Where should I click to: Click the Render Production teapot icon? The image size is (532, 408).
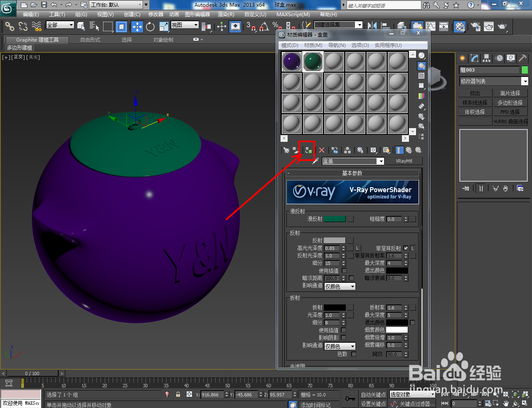[502, 27]
